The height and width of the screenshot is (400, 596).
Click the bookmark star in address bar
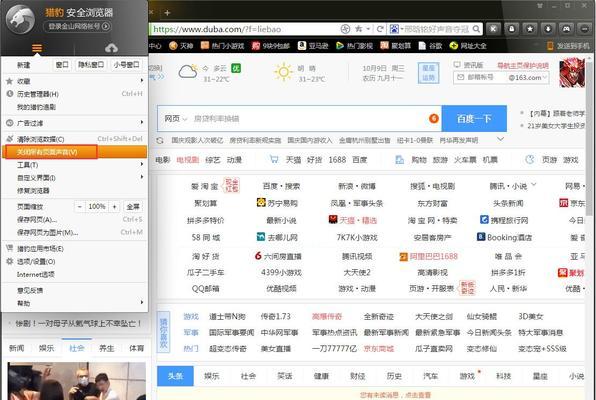coord(358,29)
